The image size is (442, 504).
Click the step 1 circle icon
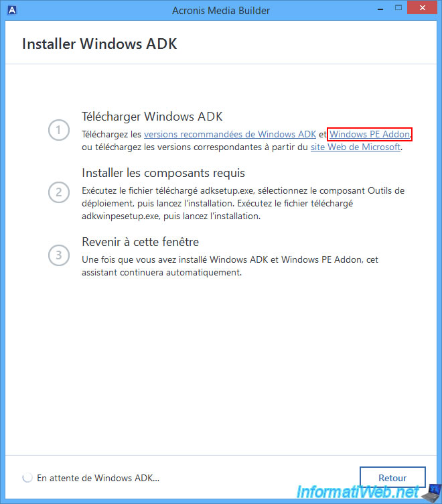[59, 130]
